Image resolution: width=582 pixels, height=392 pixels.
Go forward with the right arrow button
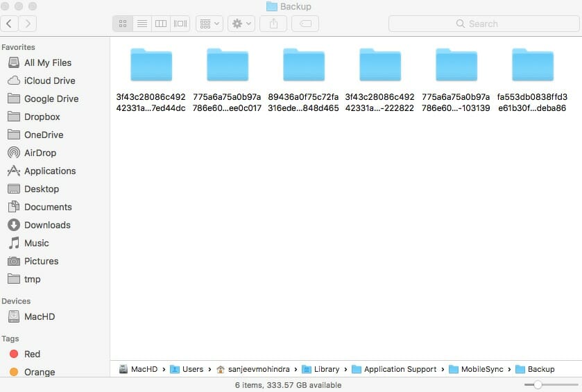point(28,24)
